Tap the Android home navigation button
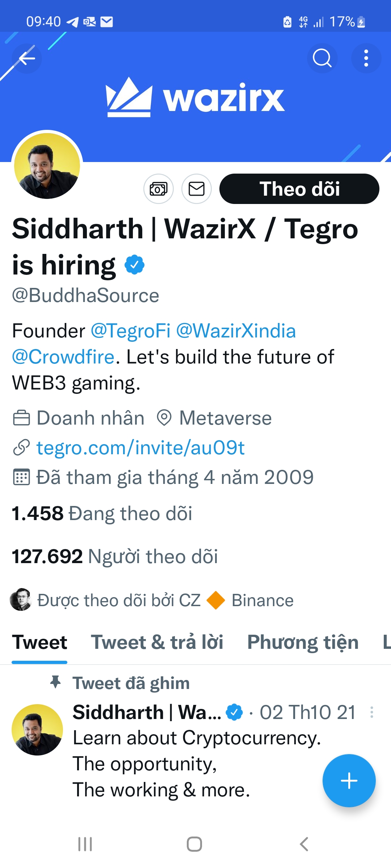This screenshot has width=391, height=868. [x=194, y=844]
